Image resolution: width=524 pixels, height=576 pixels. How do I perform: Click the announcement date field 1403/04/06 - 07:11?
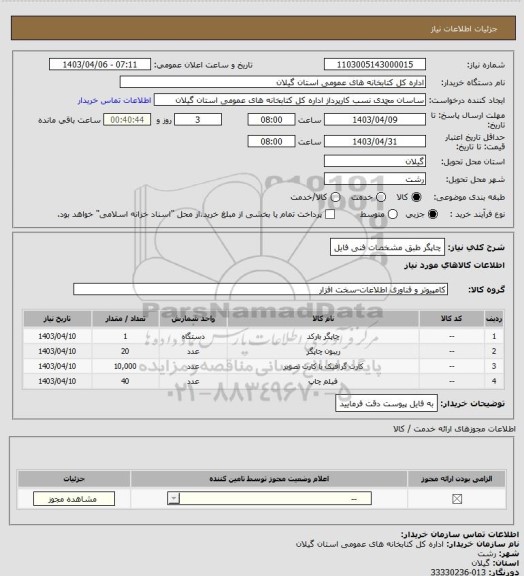(100, 65)
